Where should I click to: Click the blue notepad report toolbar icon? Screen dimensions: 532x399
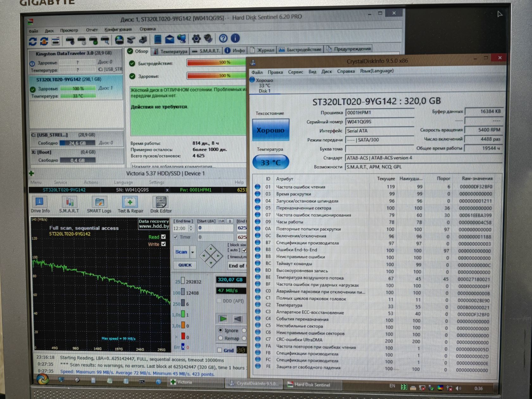(x=158, y=40)
